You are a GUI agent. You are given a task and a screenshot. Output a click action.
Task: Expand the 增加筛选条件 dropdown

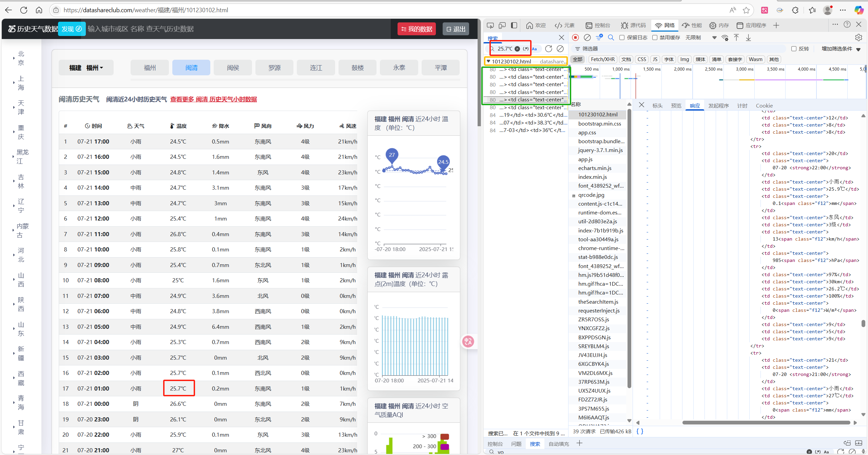point(841,49)
